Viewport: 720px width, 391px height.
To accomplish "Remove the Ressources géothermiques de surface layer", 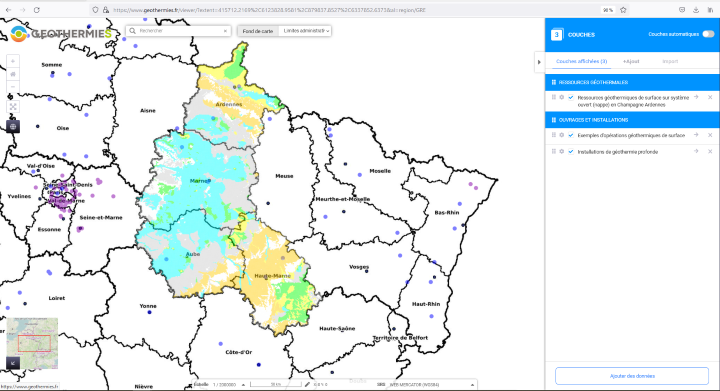I will [x=710, y=97].
